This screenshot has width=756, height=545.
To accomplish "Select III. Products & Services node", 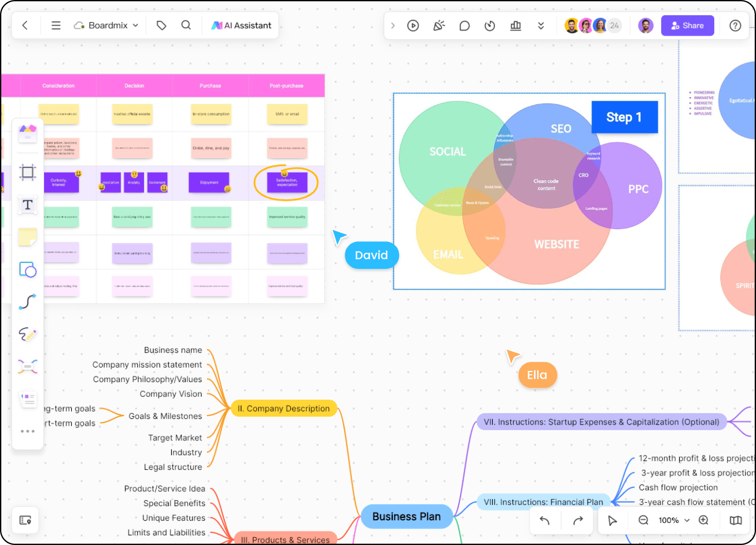I will [x=285, y=539].
